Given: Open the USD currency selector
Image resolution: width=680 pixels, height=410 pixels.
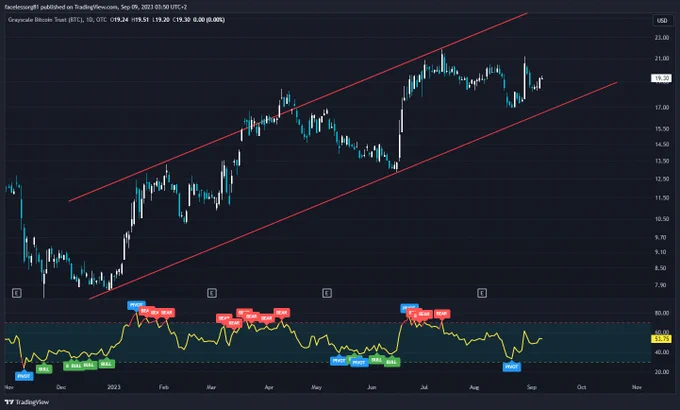Looking at the screenshot, I should click(662, 20).
